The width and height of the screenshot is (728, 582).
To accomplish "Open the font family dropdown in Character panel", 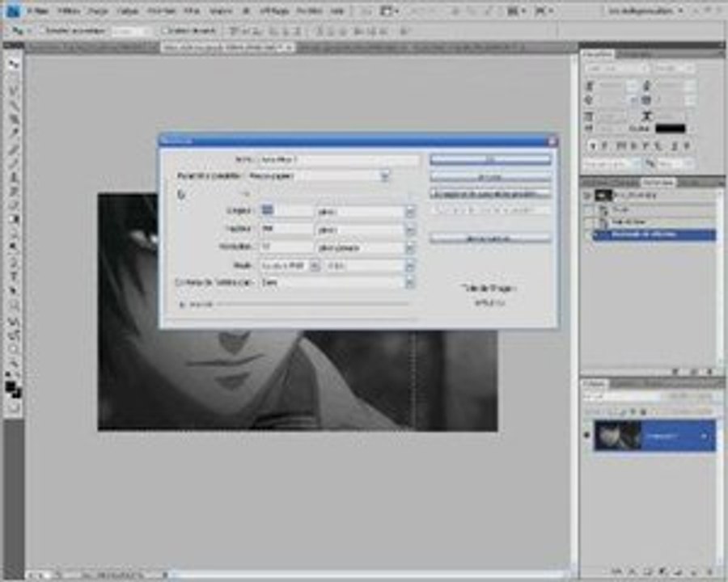I will (617, 69).
